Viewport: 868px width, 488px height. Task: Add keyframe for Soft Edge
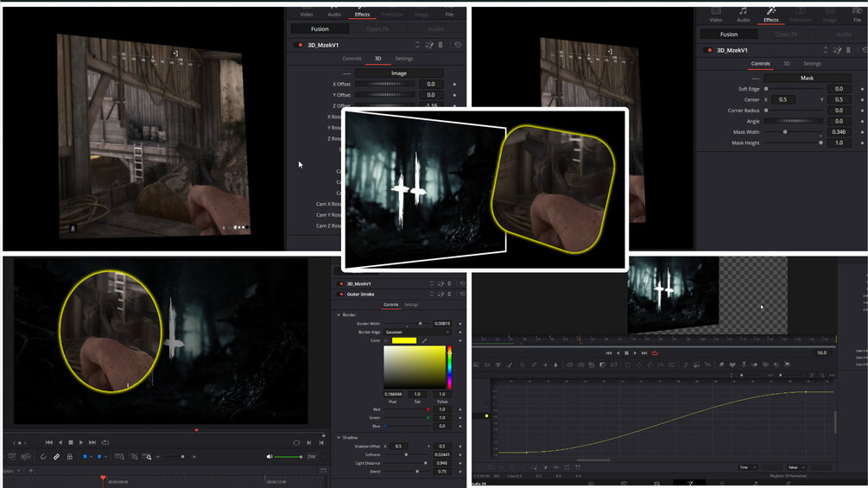pyautogui.click(x=862, y=88)
